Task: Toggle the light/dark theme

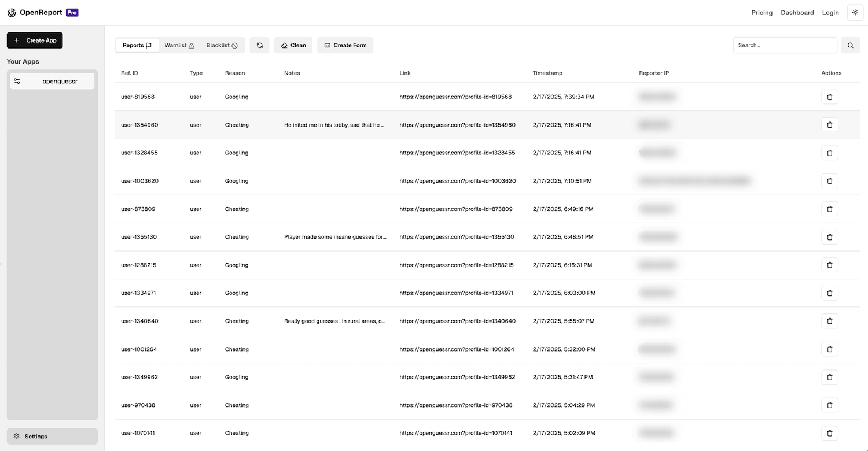Action: click(x=855, y=12)
